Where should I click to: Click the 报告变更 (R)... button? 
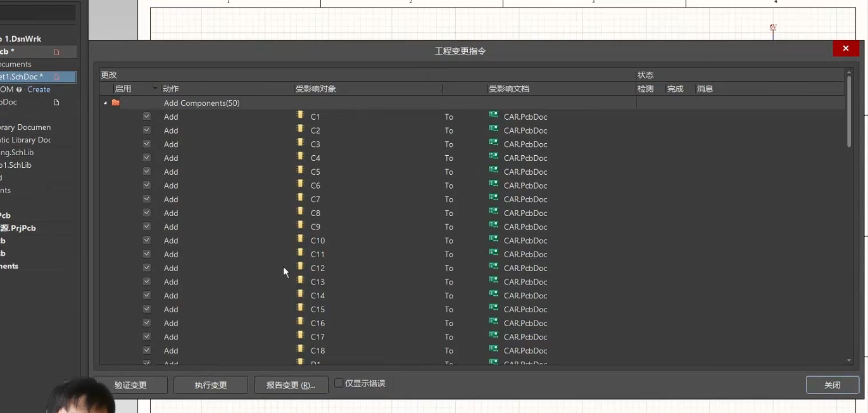pos(291,384)
